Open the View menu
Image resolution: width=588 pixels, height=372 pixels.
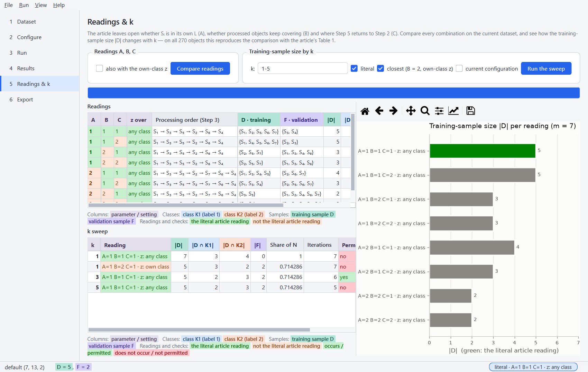(x=41, y=5)
